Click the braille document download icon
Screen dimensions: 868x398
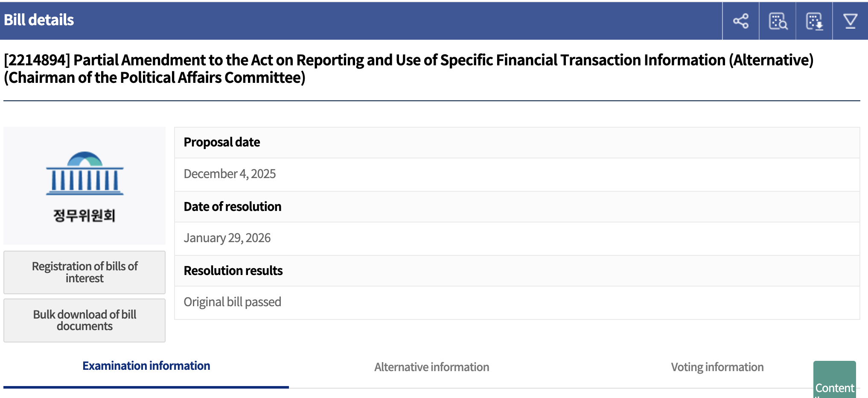[814, 21]
